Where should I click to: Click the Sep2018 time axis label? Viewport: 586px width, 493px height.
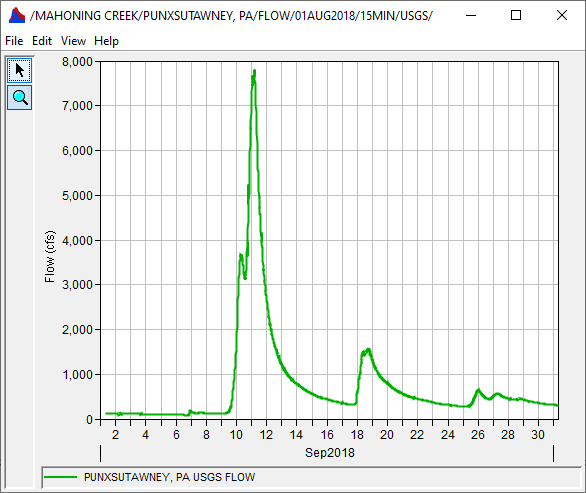click(x=330, y=453)
